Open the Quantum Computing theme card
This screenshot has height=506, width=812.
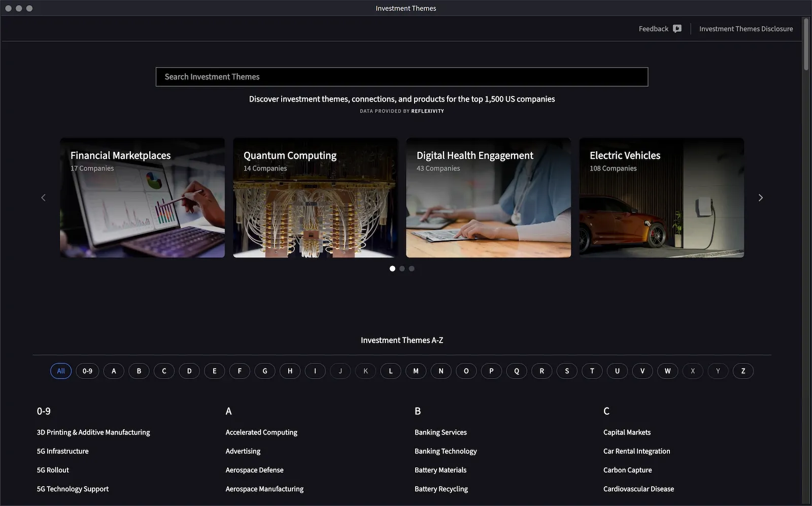click(x=315, y=197)
